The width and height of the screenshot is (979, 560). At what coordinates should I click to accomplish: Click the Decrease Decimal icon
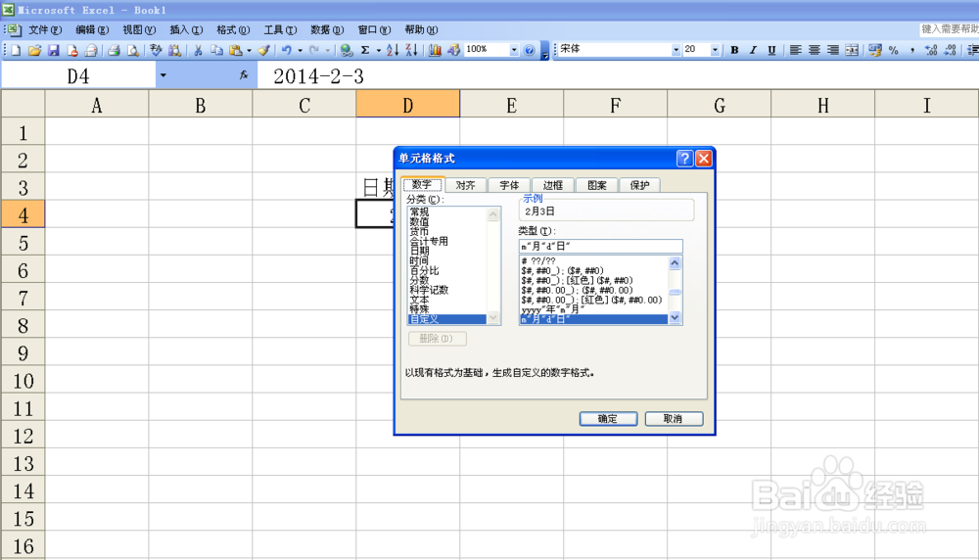(951, 51)
